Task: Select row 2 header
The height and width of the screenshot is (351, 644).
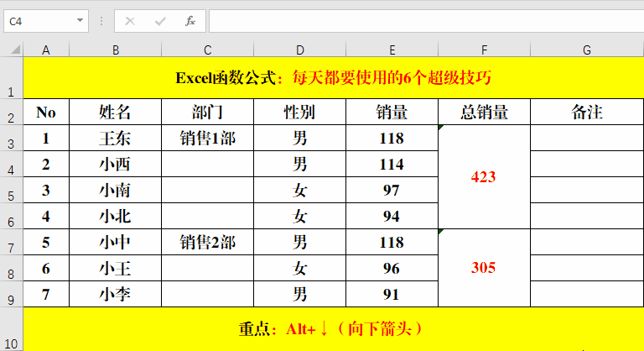Action: [x=11, y=112]
